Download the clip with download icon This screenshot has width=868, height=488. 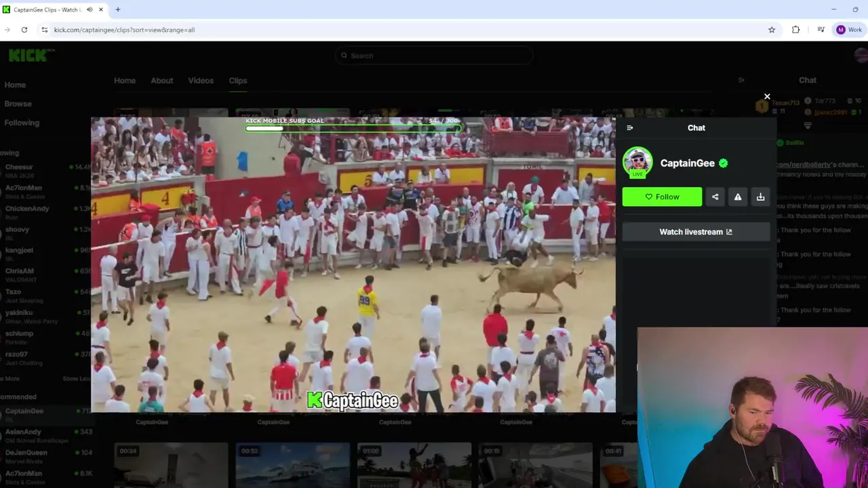click(760, 197)
